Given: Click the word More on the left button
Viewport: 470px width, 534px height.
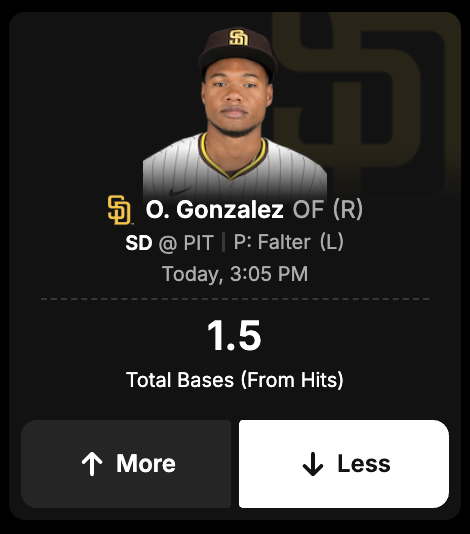Looking at the screenshot, I should [x=146, y=464].
